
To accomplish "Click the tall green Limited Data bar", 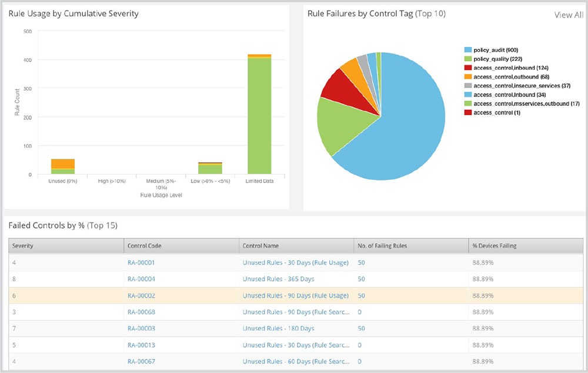I will click(x=259, y=116).
